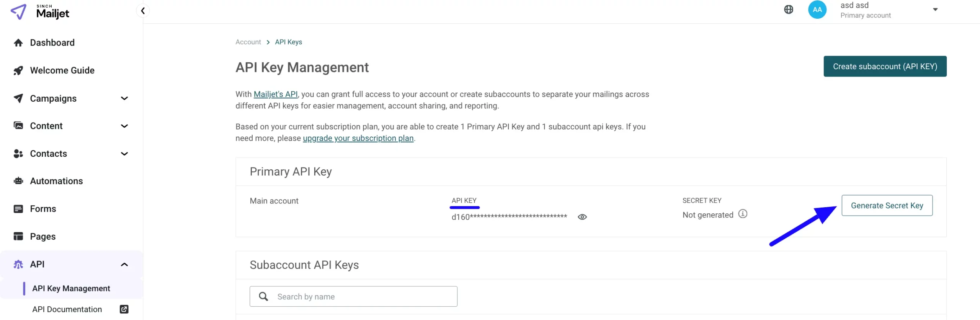This screenshot has width=980, height=320.
Task: Expand the Content menu chevron
Action: click(x=124, y=126)
